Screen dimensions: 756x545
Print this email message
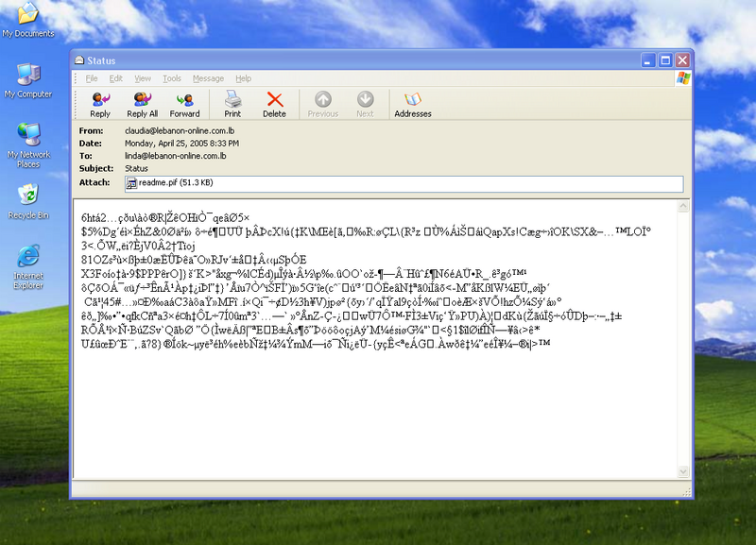coord(232,105)
